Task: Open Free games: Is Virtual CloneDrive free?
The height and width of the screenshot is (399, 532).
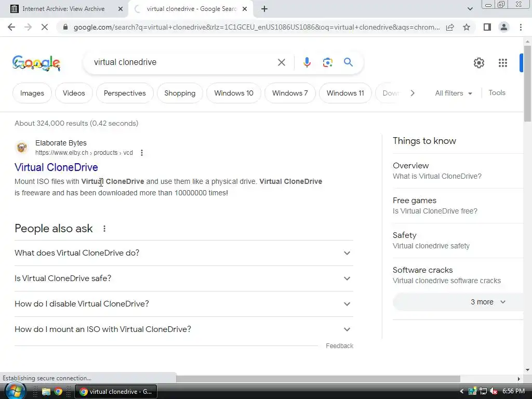Action: pyautogui.click(x=458, y=206)
